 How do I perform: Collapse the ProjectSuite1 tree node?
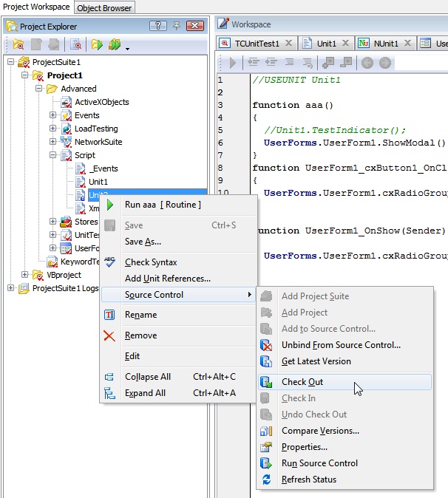point(11,62)
